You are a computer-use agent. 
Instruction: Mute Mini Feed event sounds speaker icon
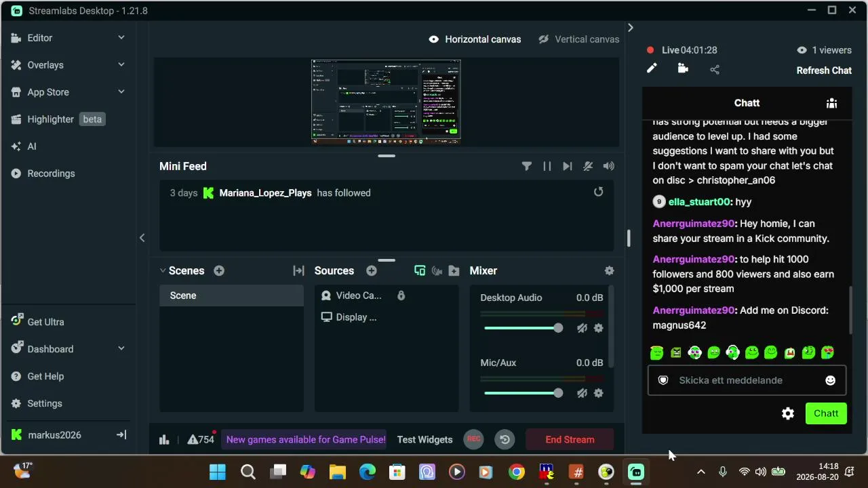(609, 166)
